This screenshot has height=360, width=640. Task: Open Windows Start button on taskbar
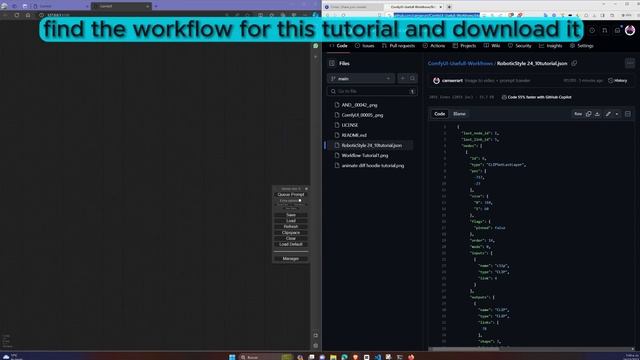(x=232, y=357)
